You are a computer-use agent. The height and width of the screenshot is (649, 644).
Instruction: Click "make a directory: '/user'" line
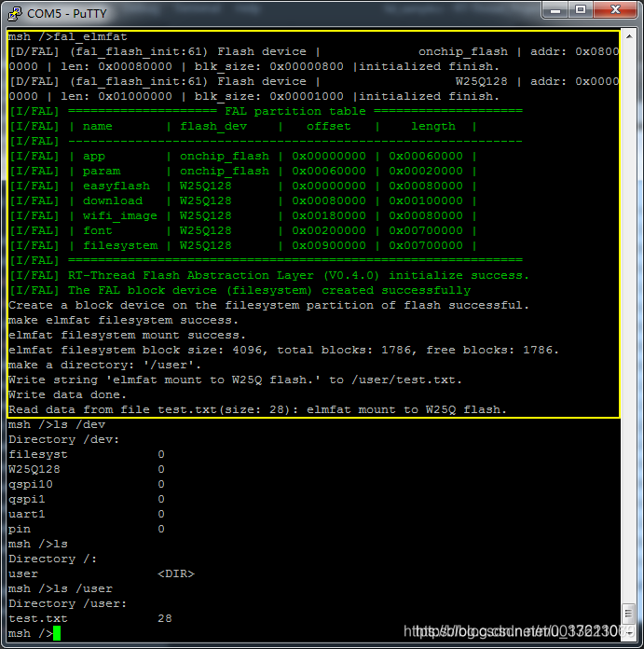click(x=104, y=365)
